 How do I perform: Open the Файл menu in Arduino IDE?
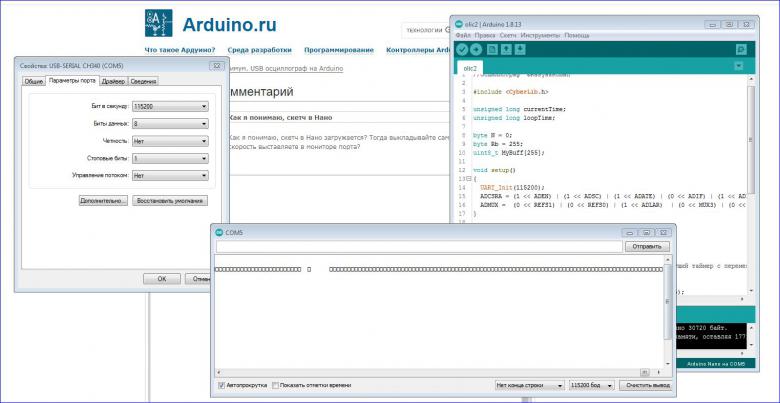click(463, 36)
